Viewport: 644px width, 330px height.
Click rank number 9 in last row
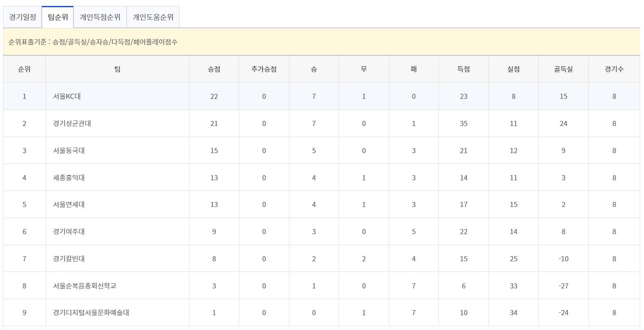click(24, 313)
